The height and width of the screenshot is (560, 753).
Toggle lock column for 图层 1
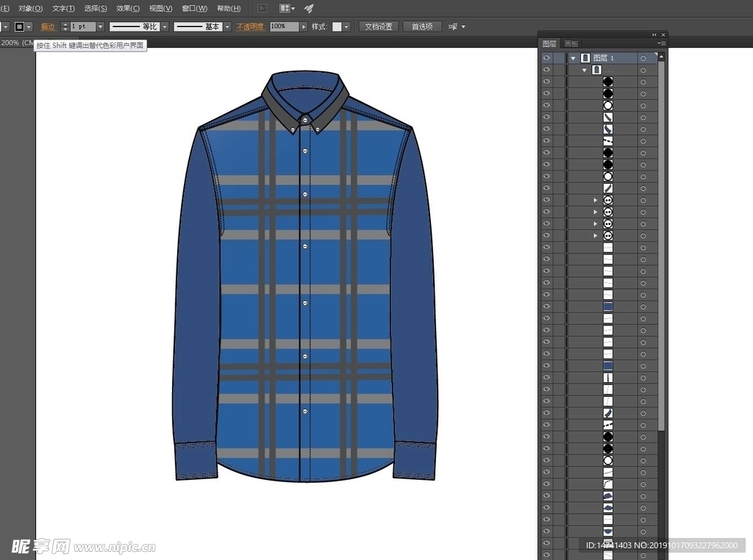coord(560,58)
